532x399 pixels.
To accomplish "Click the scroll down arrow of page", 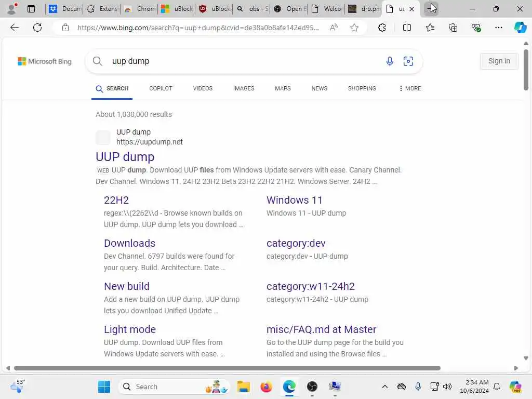I will 526,358.
